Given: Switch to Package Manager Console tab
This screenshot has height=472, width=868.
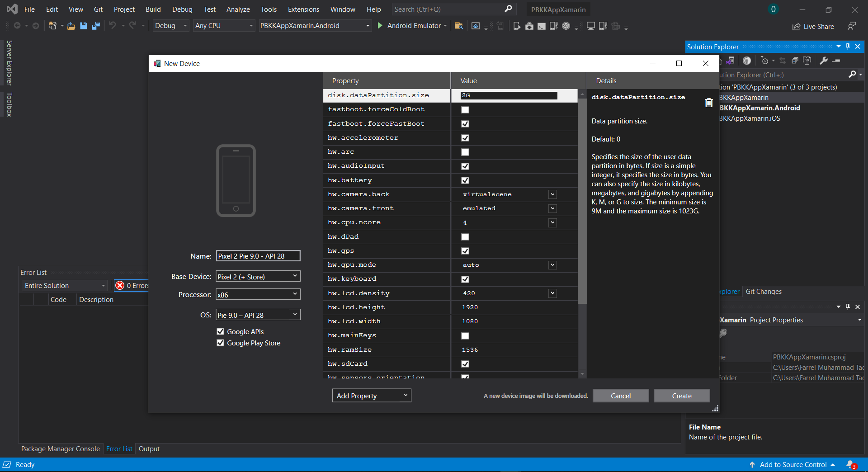Looking at the screenshot, I should (x=61, y=449).
